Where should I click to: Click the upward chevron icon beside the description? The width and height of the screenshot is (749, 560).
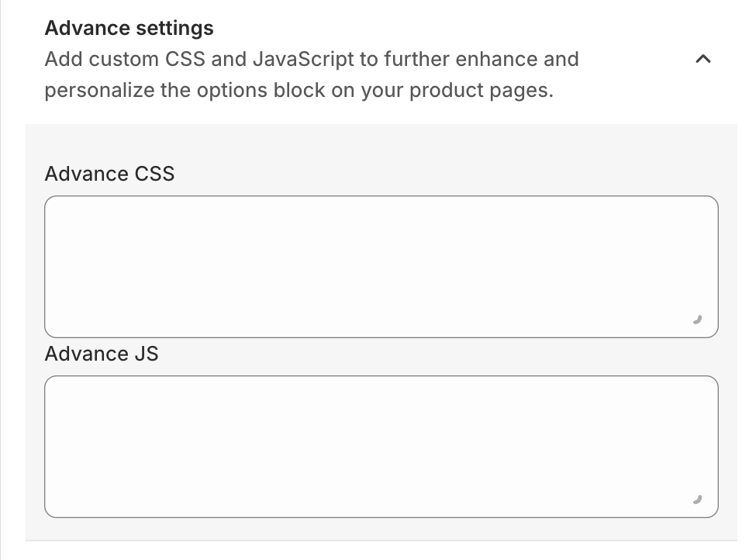click(703, 59)
